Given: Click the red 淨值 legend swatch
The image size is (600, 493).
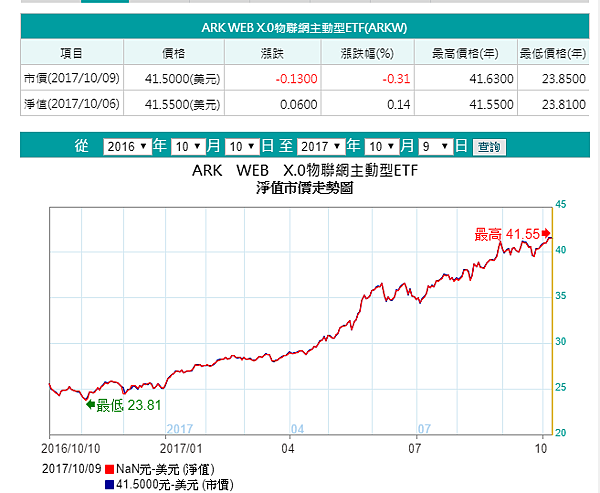Looking at the screenshot, I should click(109, 469).
